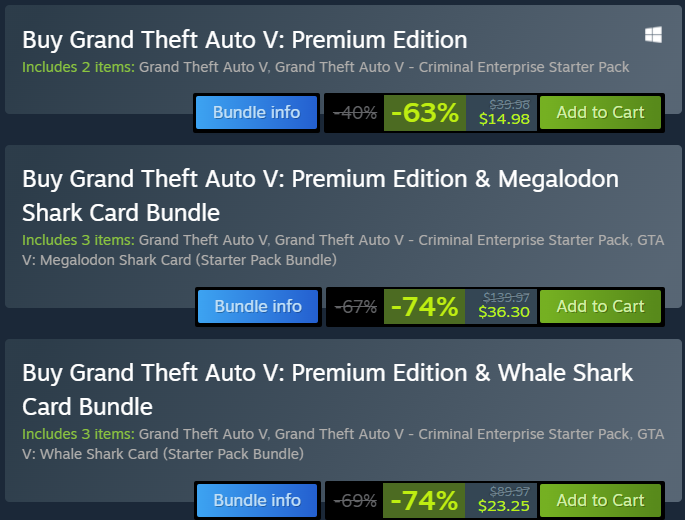This screenshot has width=685, height=520.
Task: Click the -63% discount badge
Action: coord(425,113)
